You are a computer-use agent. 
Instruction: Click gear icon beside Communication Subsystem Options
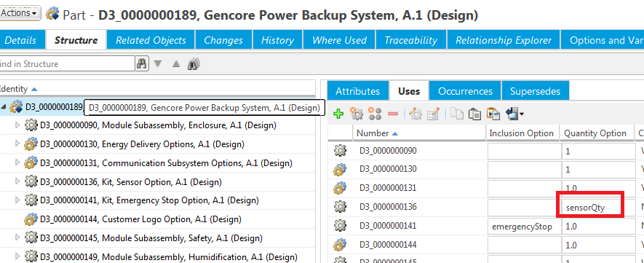(31, 162)
